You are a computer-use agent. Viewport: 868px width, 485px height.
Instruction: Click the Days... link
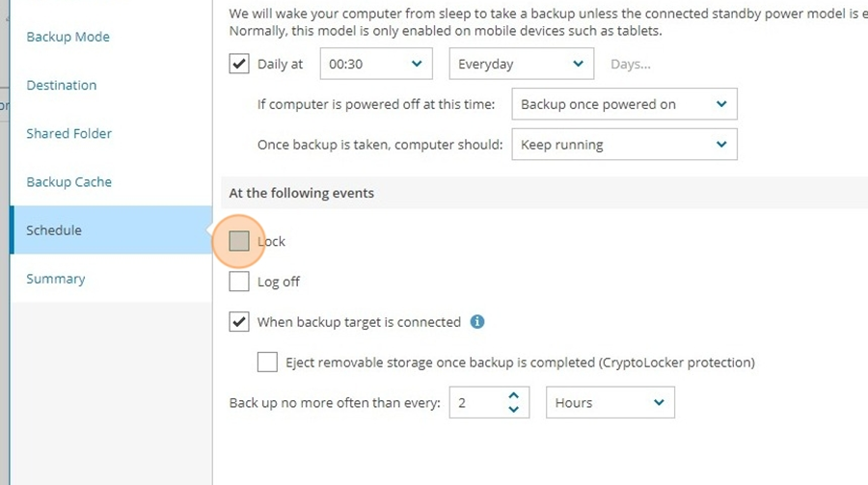(x=631, y=65)
